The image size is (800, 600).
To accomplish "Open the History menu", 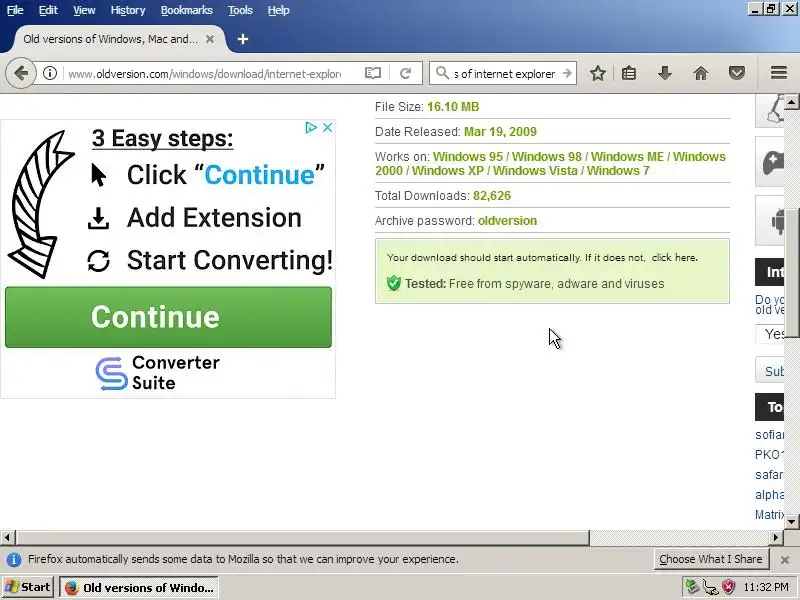I will click(128, 10).
